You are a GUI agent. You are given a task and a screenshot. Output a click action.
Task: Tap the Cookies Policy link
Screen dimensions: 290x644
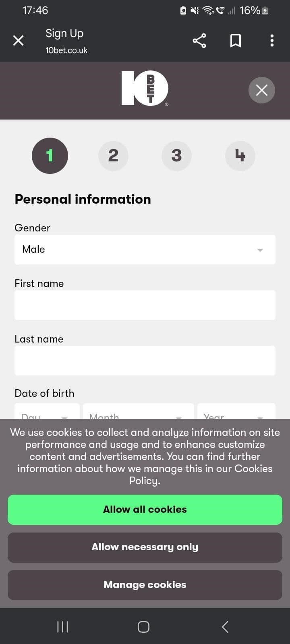(x=253, y=469)
